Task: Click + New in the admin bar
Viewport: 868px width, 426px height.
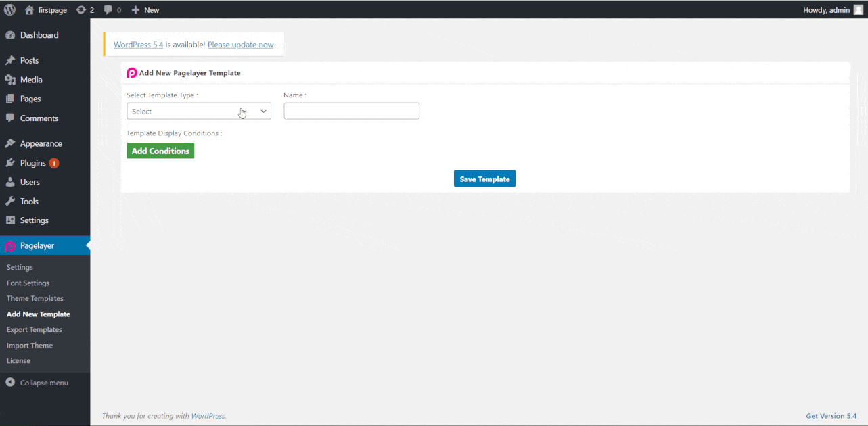Action: (x=145, y=9)
